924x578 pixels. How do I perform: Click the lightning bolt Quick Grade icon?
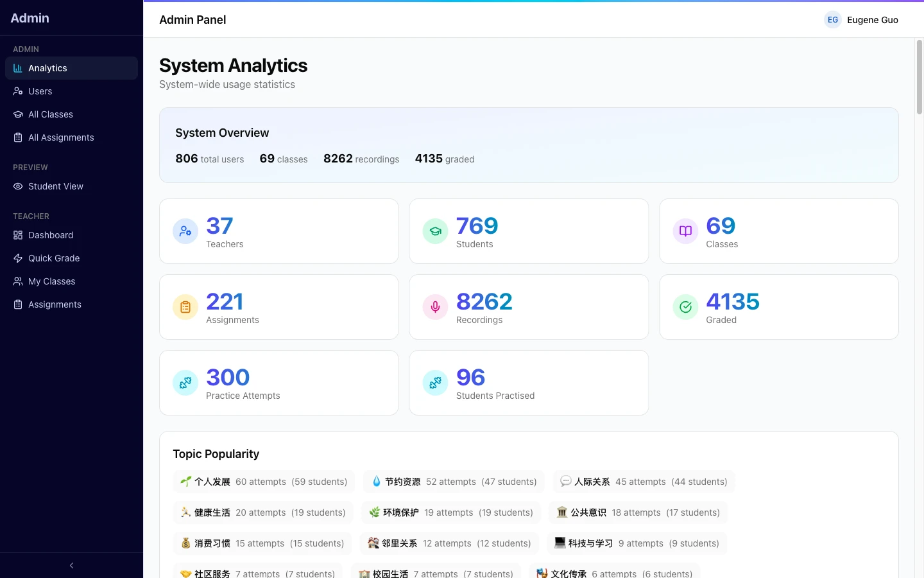tap(18, 258)
